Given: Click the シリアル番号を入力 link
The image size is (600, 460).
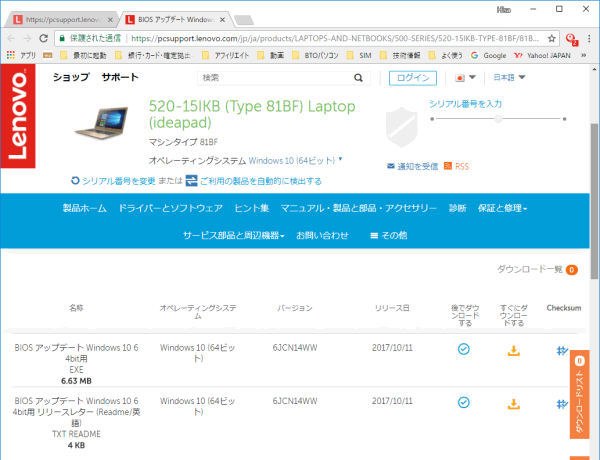Looking at the screenshot, I should (465, 104).
